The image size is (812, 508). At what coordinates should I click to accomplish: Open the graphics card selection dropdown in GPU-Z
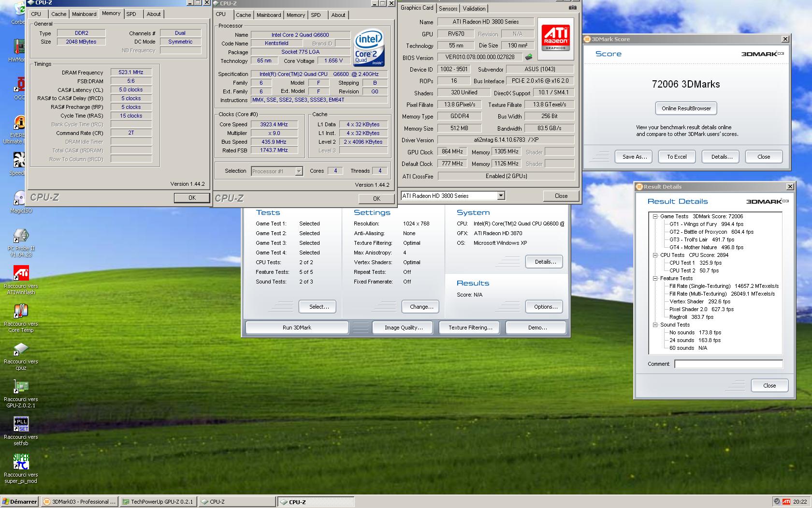coord(501,195)
